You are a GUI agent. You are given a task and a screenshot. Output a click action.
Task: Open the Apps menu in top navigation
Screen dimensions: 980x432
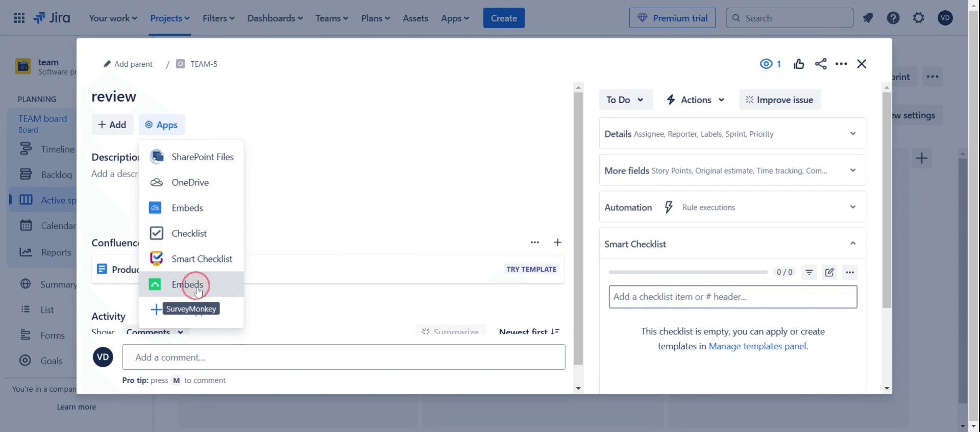coord(455,18)
